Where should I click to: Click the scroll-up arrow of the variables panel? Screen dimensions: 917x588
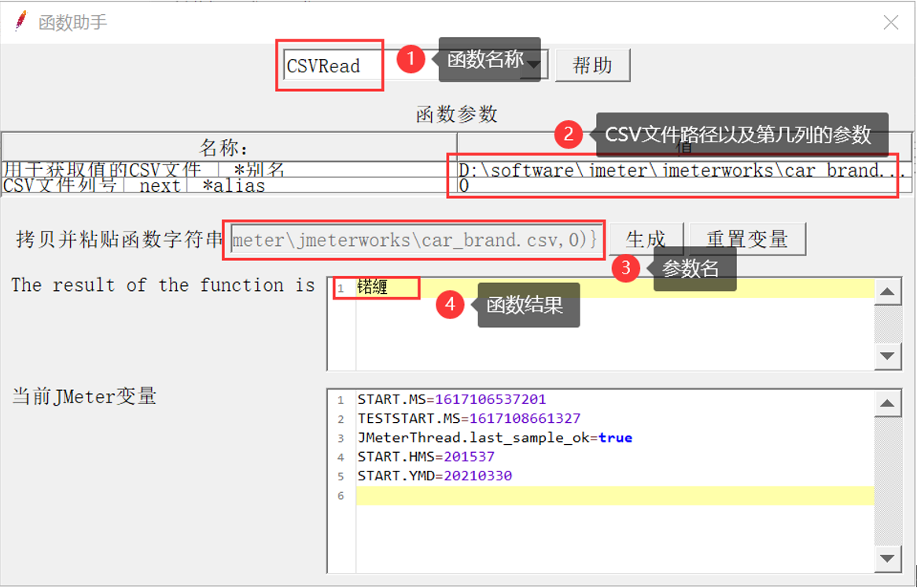[x=889, y=402]
